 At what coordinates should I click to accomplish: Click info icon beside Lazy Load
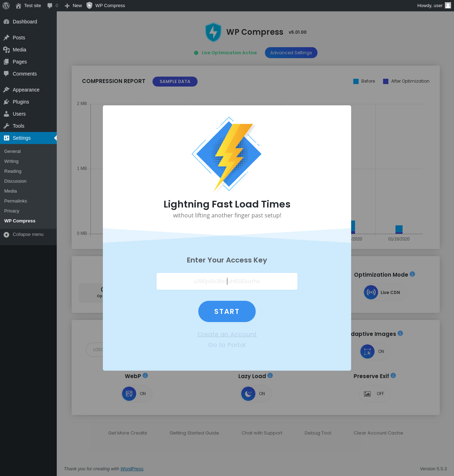click(x=270, y=376)
